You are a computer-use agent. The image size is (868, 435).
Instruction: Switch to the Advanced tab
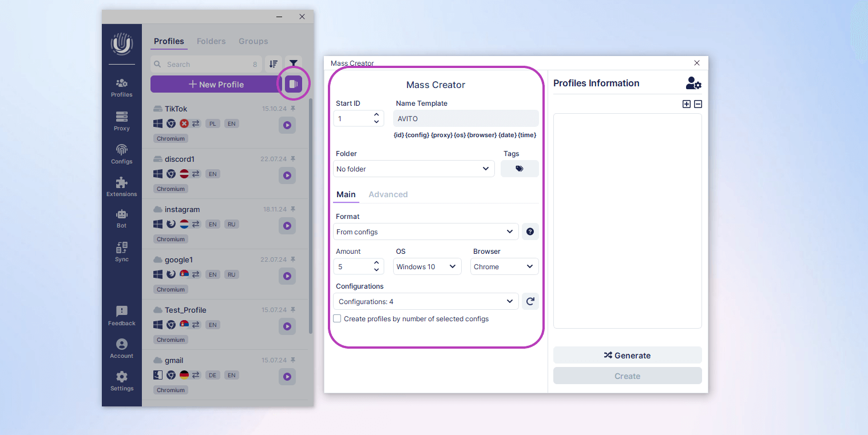388,194
